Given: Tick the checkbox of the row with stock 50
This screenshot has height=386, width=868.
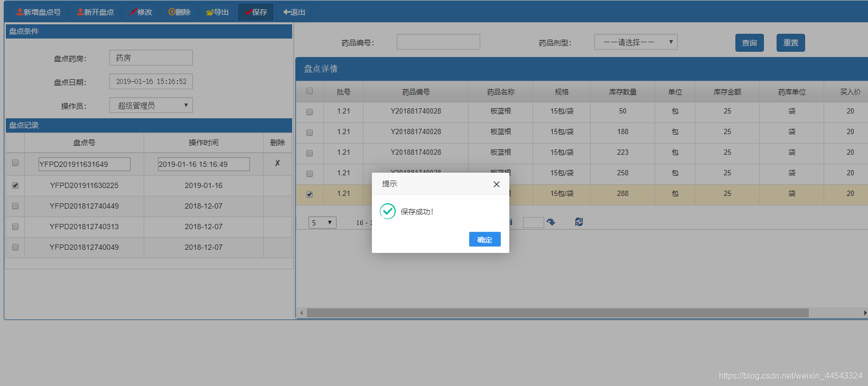Looking at the screenshot, I should [310, 112].
